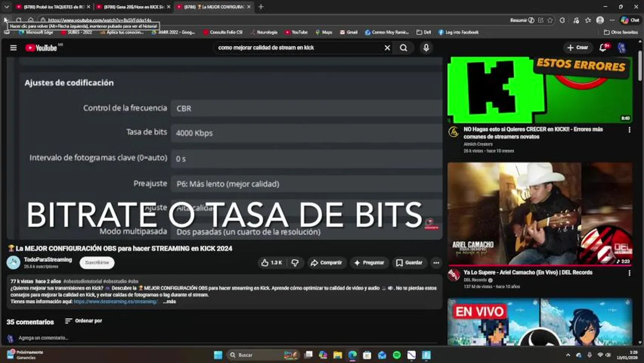Screen dimensions: 644x363
Task: Open the Neurología bookmark
Action: click(x=263, y=32)
